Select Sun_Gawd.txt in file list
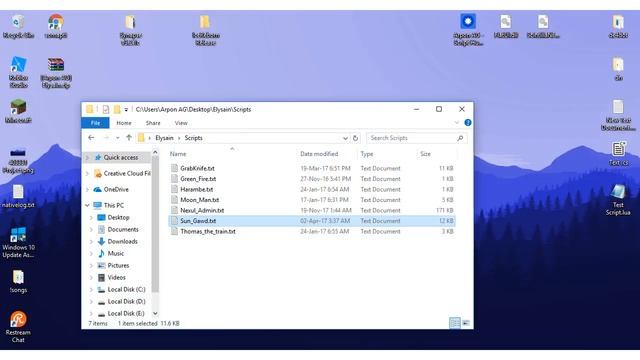Viewport: 640px width, 360px height. point(312,221)
